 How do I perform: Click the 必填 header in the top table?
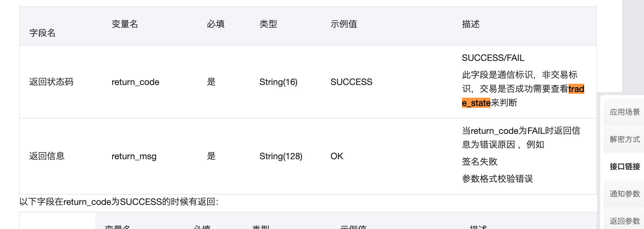pyautogui.click(x=215, y=24)
